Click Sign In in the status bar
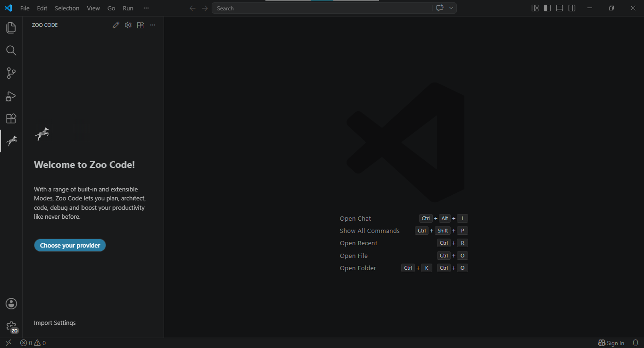Viewport: 644px width, 348px height. coord(611,343)
